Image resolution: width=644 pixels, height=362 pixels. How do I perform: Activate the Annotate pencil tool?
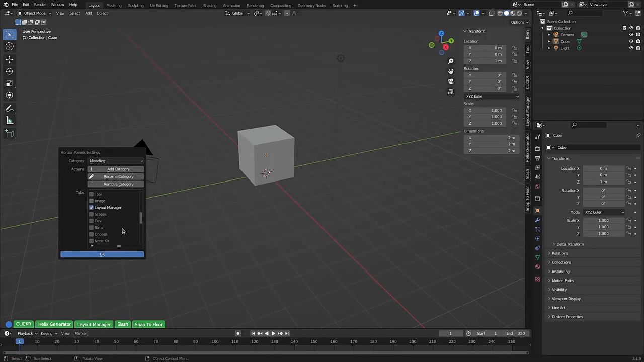[9, 109]
